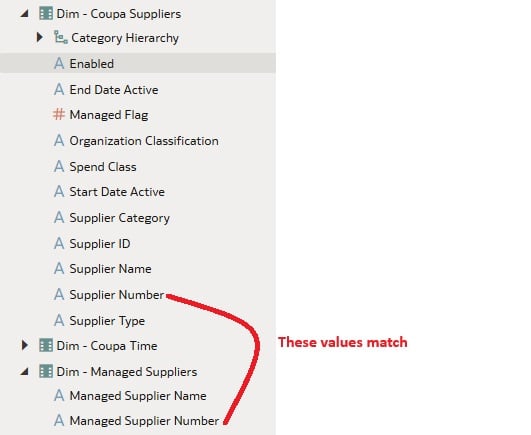
Task: Click the Dim - Coupa Suppliers table icon
Action: pyautogui.click(x=46, y=14)
